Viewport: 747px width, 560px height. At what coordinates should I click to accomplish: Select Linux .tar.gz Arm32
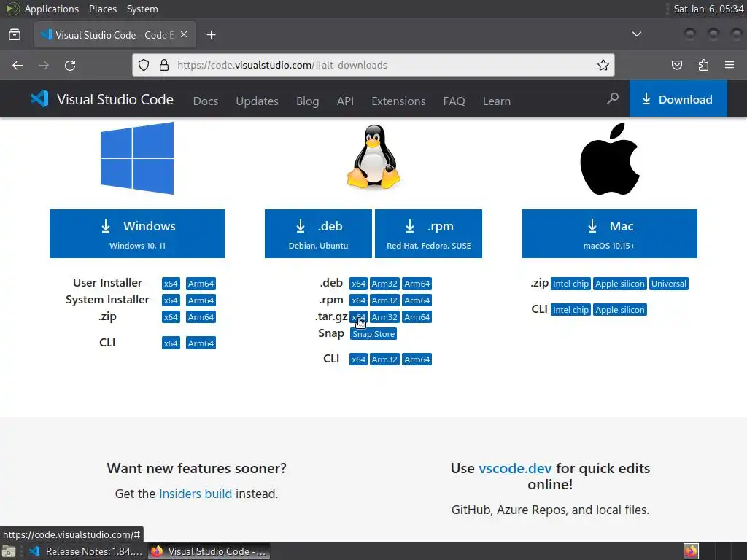click(384, 317)
